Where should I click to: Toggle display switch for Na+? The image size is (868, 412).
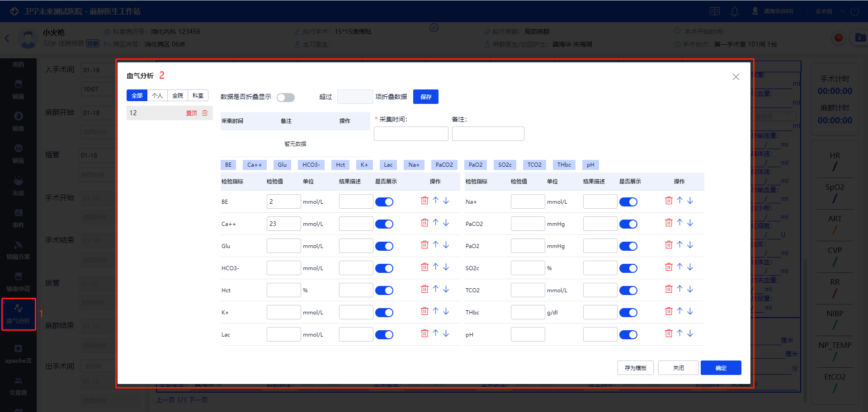coord(628,202)
